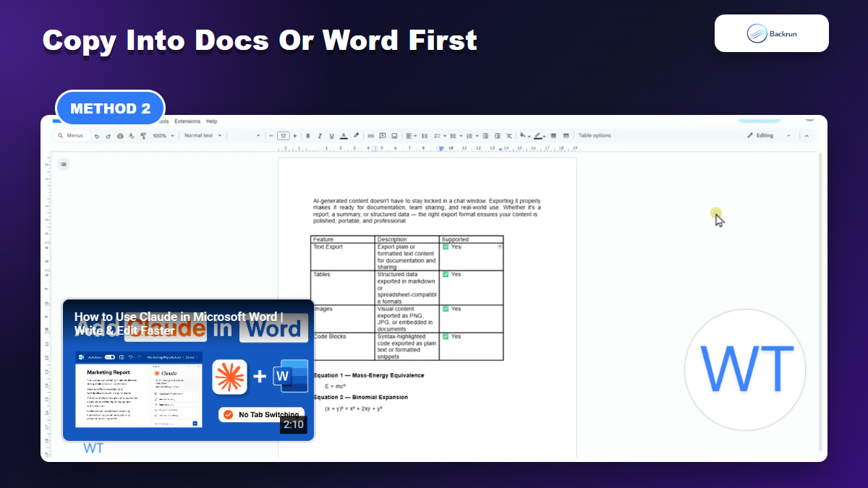Clear formatting with the crossed T icon
This screenshot has width=868, height=488.
coord(509,136)
